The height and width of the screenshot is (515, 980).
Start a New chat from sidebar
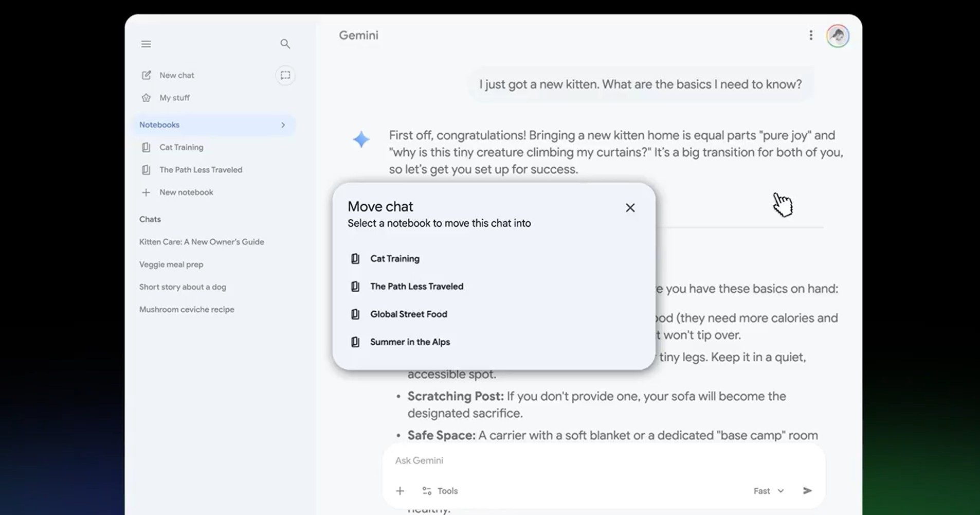[x=176, y=75]
